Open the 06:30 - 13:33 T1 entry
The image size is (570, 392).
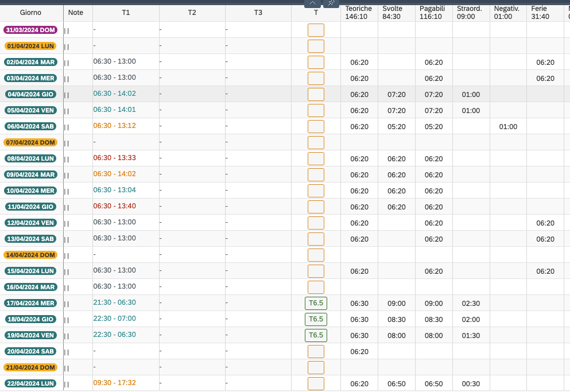114,158
